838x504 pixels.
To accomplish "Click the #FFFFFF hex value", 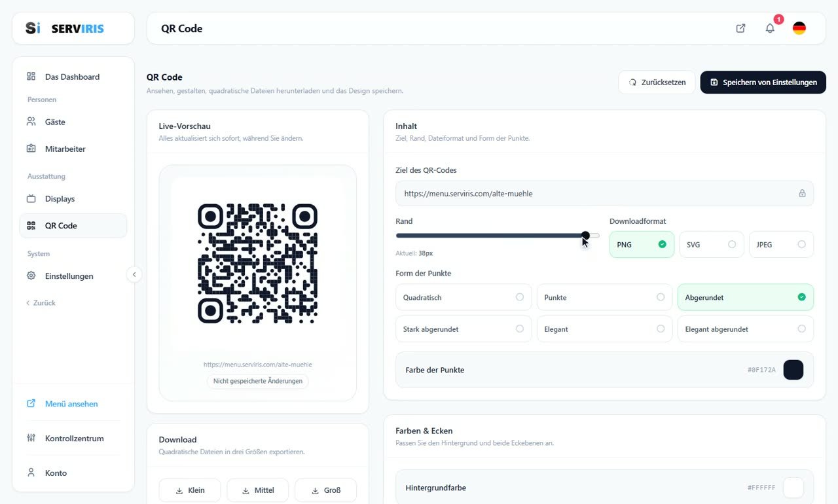I will (761, 488).
